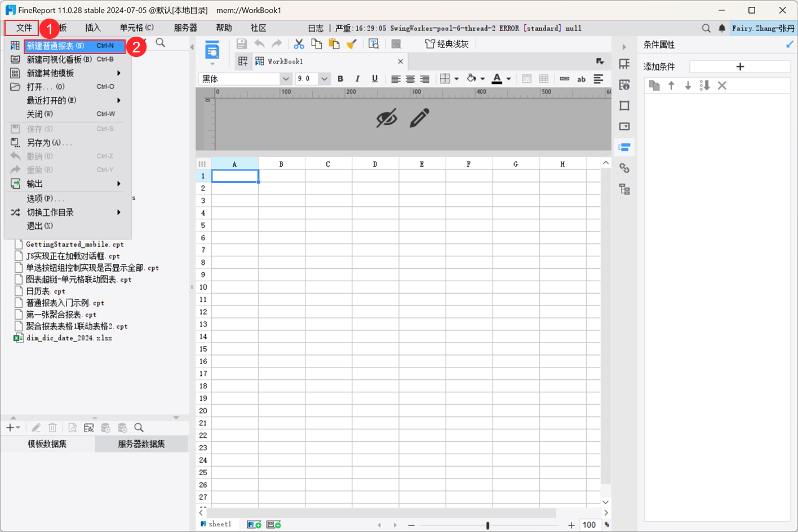The width and height of the screenshot is (798, 532).
Task: Open the search icon in top-right header
Action: [x=706, y=28]
